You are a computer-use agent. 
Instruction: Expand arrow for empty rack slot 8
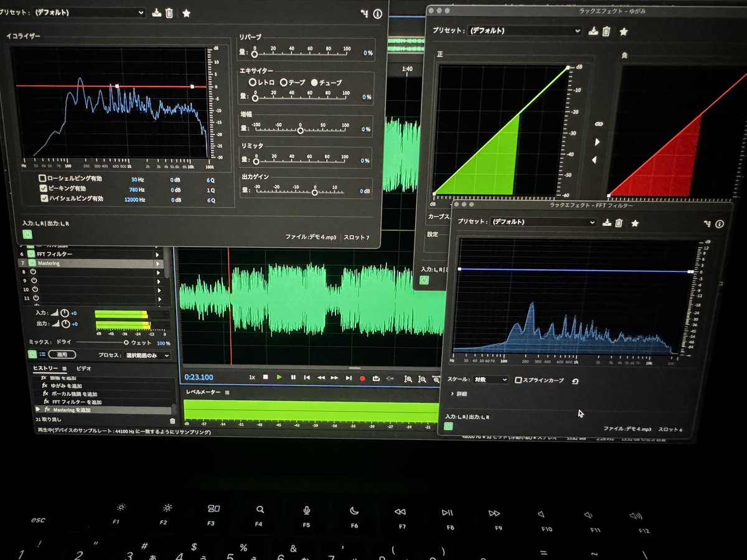pyautogui.click(x=157, y=273)
